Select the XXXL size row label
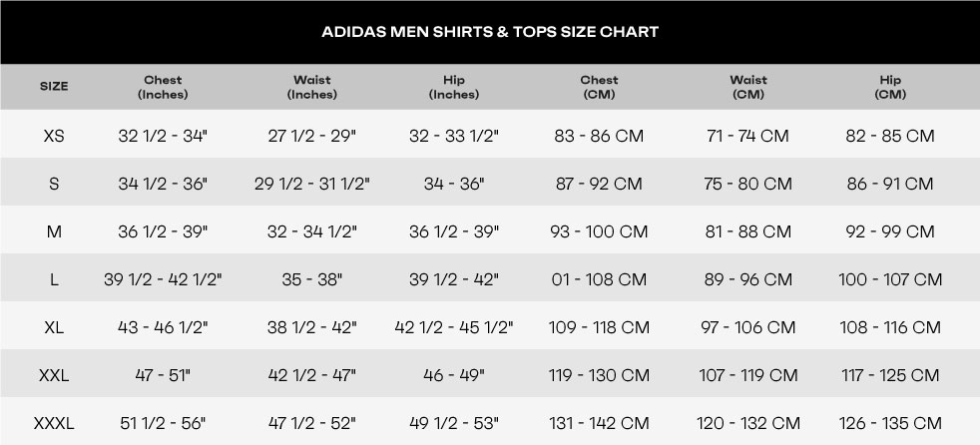Screen dimensions: 980x445 click(54, 424)
